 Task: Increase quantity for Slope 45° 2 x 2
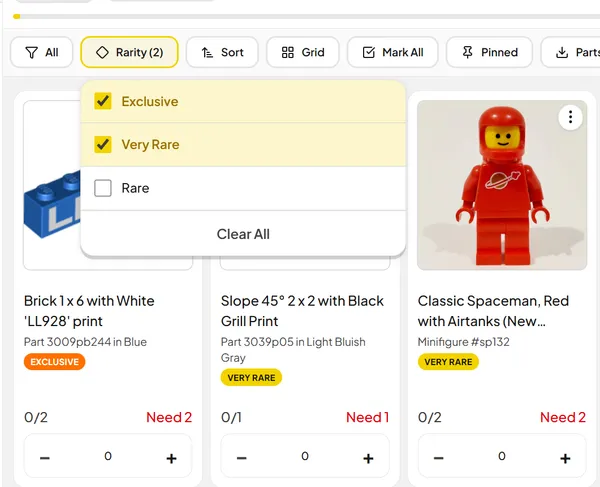tap(368, 458)
